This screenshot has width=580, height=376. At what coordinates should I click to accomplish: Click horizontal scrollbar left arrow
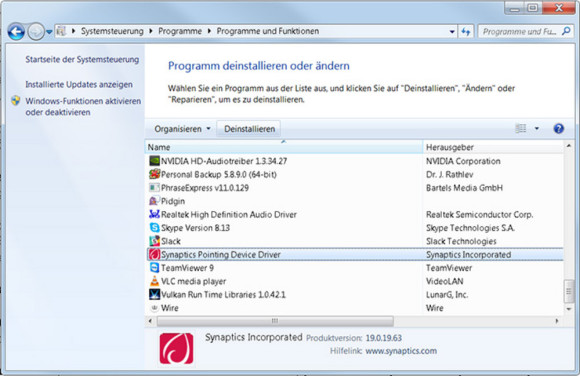point(150,321)
